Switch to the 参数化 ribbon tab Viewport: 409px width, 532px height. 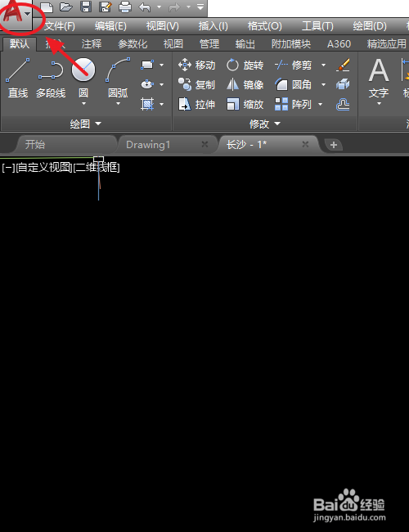133,43
